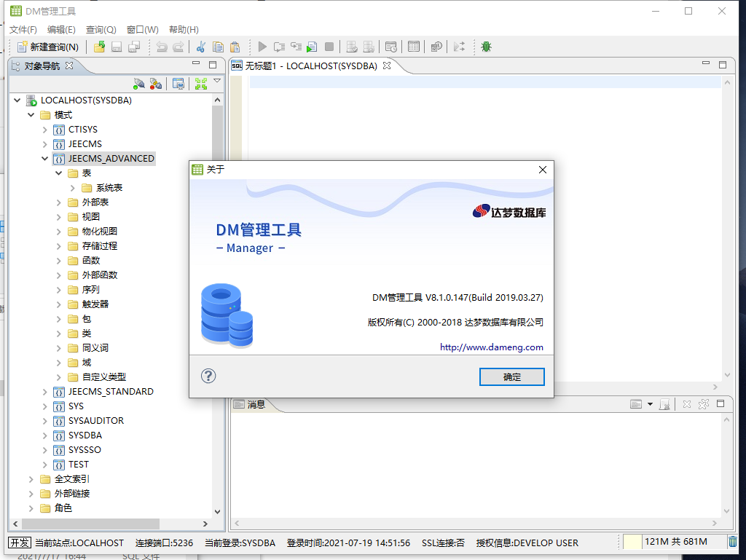Open the 查询(Q) menu
The width and height of the screenshot is (746, 560).
coord(101,29)
